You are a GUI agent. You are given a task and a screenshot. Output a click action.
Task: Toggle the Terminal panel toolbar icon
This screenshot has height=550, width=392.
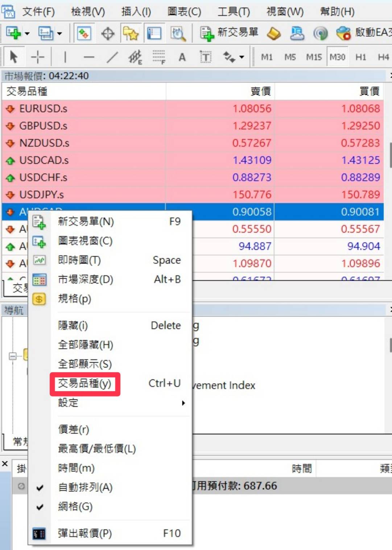[x=154, y=34]
